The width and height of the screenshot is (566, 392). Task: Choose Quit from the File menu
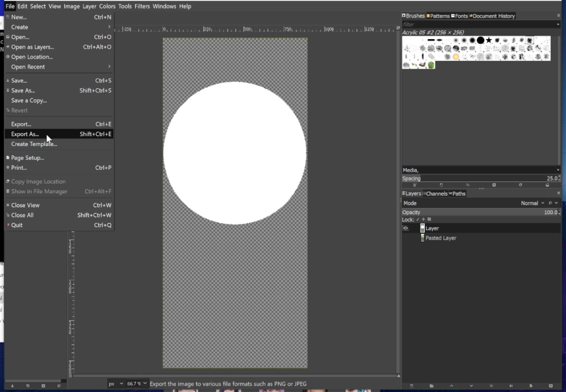click(x=59, y=225)
